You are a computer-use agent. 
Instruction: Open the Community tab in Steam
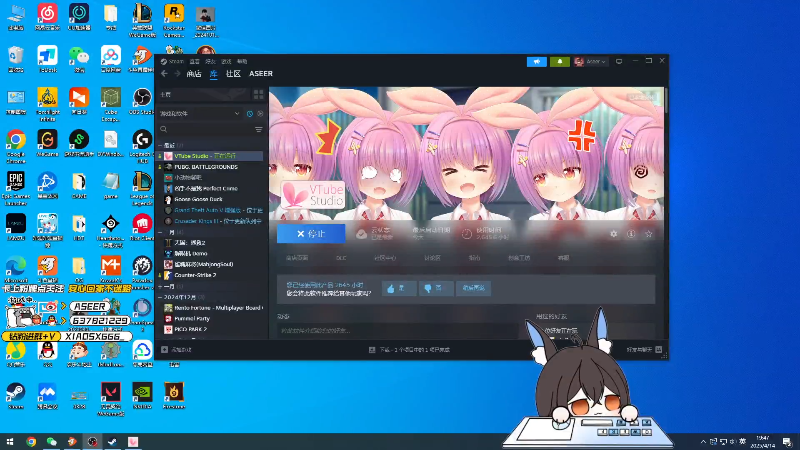click(233, 74)
